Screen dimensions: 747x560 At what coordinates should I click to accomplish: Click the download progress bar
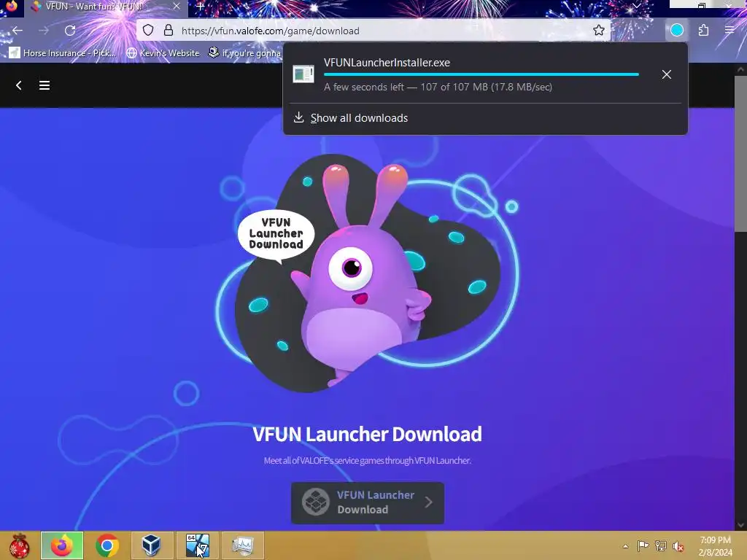pos(481,74)
